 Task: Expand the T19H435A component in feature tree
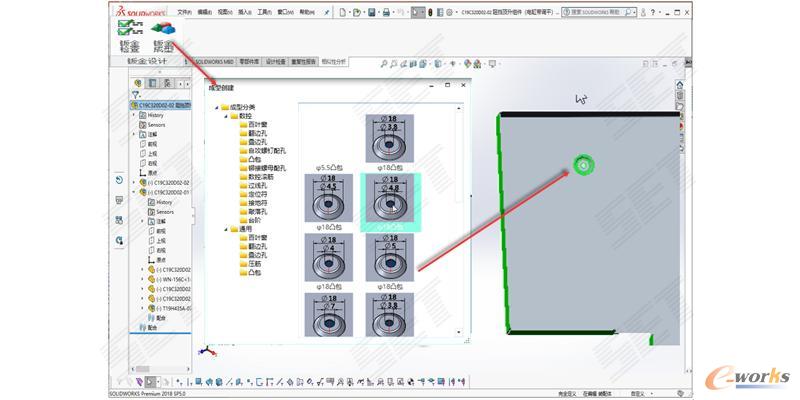pos(142,308)
